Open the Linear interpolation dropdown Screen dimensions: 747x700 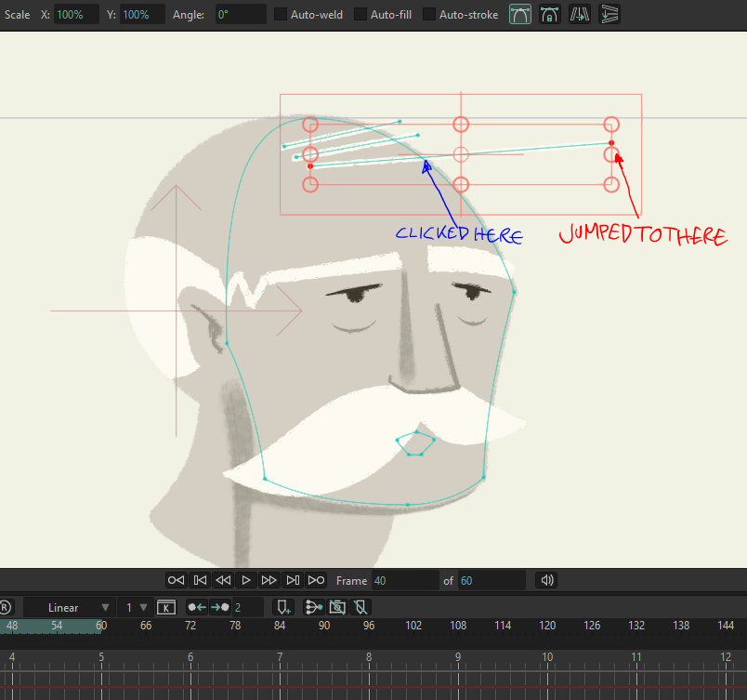[x=69, y=608]
